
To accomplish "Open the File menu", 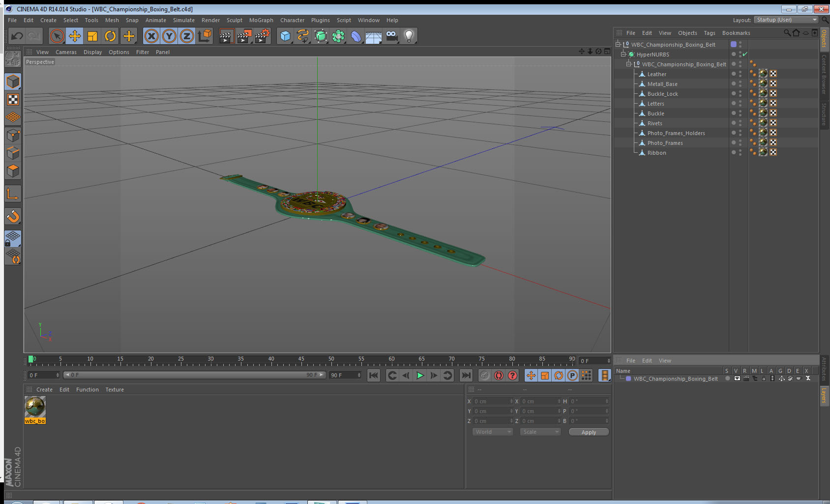I will click(12, 20).
